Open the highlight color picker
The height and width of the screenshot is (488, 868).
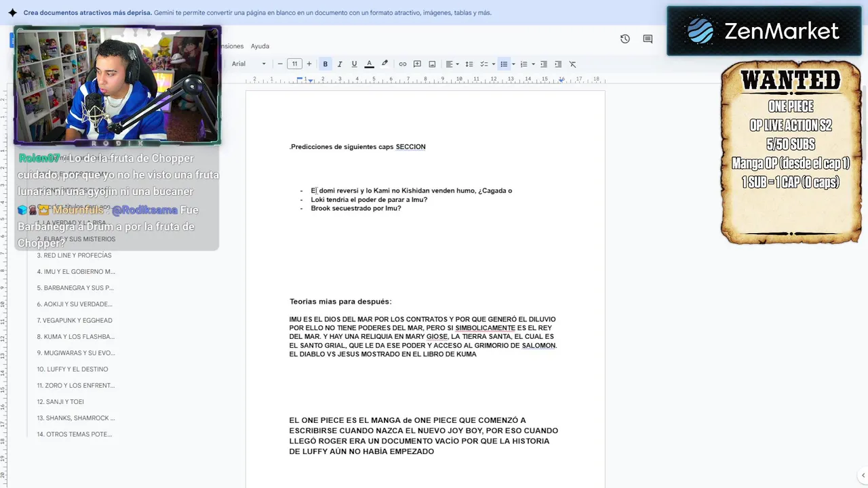(384, 64)
